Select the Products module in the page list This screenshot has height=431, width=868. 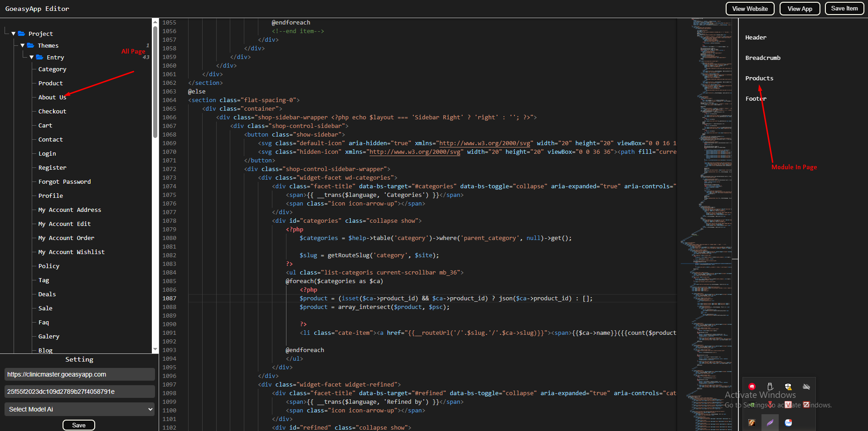coord(759,78)
